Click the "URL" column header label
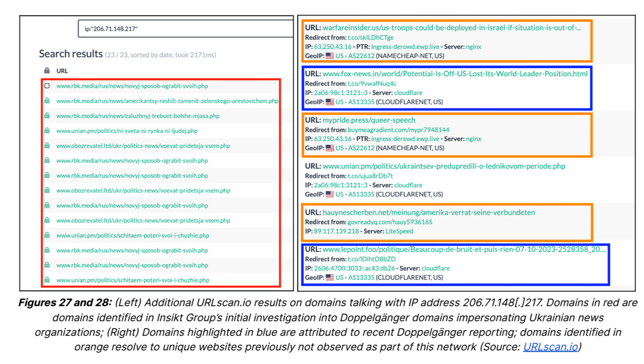The width and height of the screenshot is (644, 364). [62, 71]
